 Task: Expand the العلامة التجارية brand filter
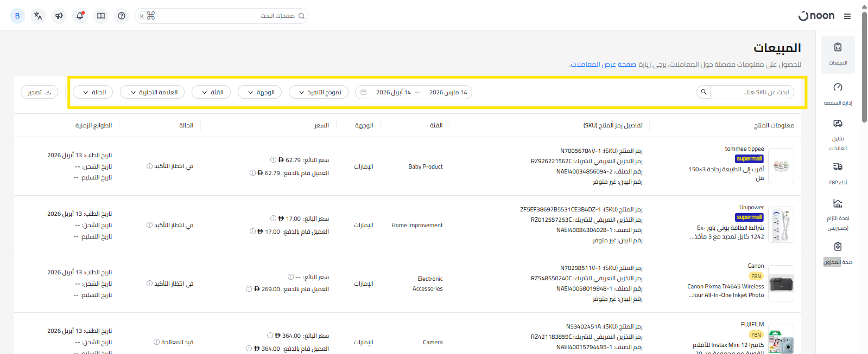153,92
